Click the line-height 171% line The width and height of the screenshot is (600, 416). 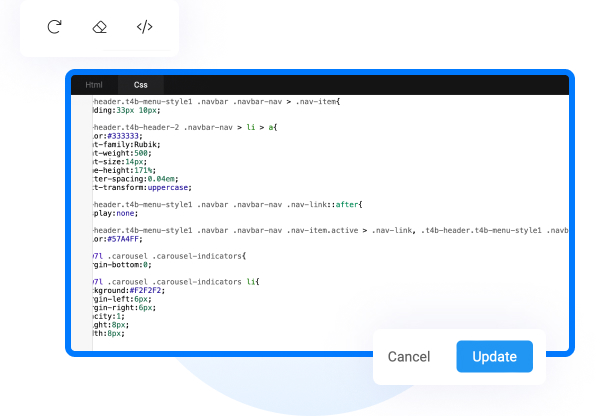pos(125,170)
